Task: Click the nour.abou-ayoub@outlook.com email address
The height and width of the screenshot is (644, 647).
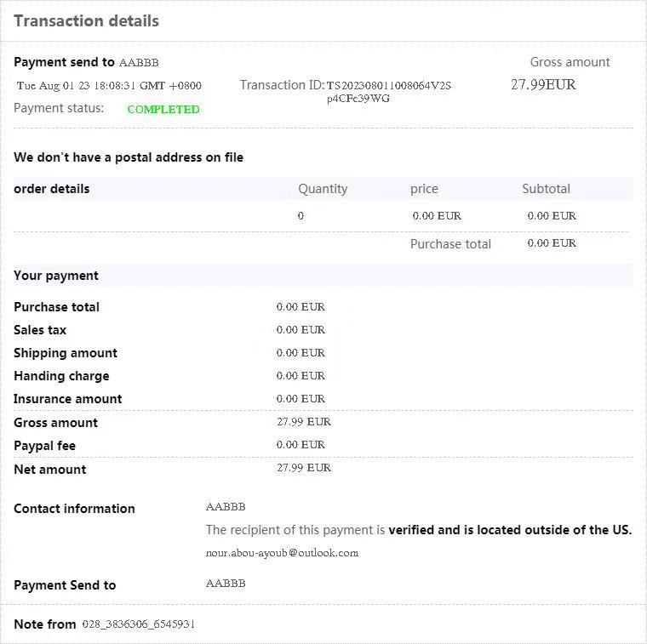Action: point(282,553)
